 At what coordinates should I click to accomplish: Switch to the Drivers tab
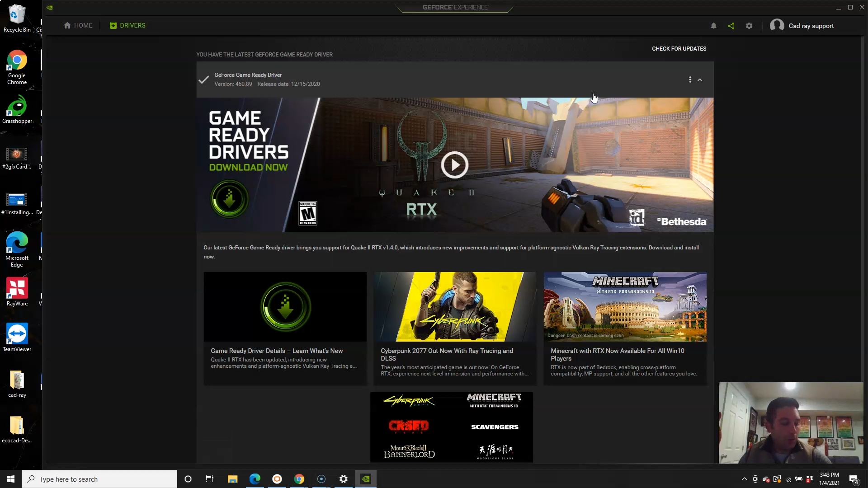point(127,25)
